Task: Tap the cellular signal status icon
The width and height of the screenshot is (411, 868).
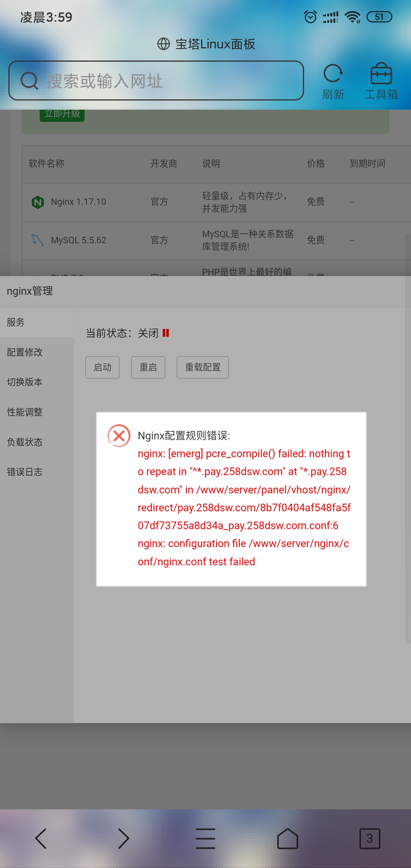Action: point(331,17)
